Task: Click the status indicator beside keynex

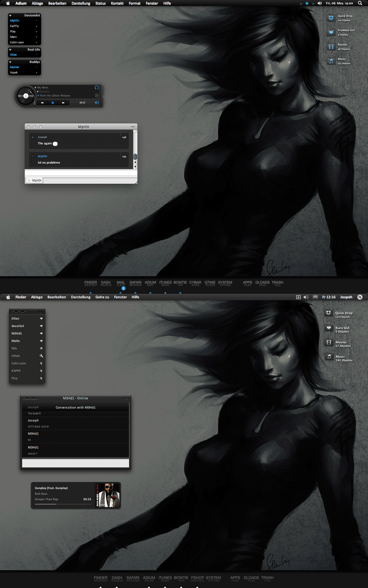Action: tap(37, 67)
